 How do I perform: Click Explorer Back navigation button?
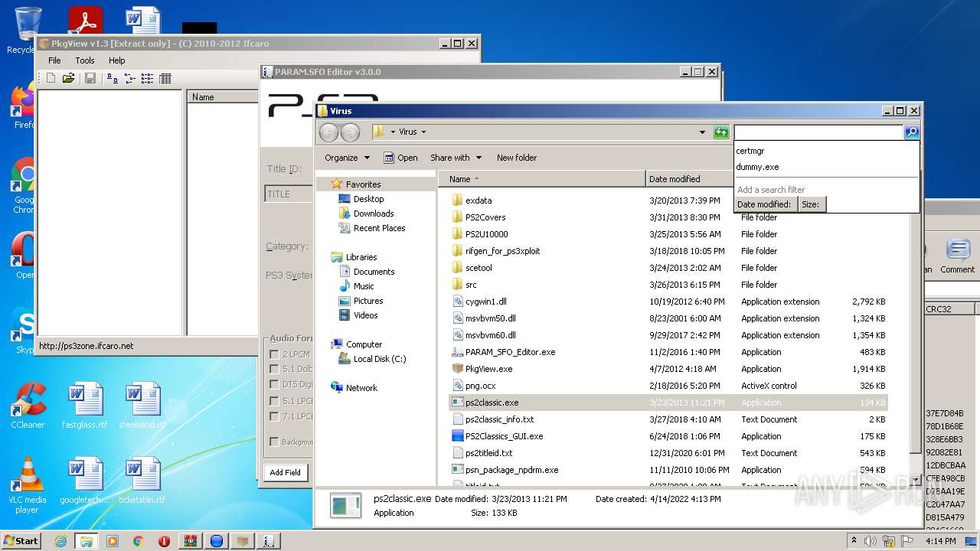328,132
